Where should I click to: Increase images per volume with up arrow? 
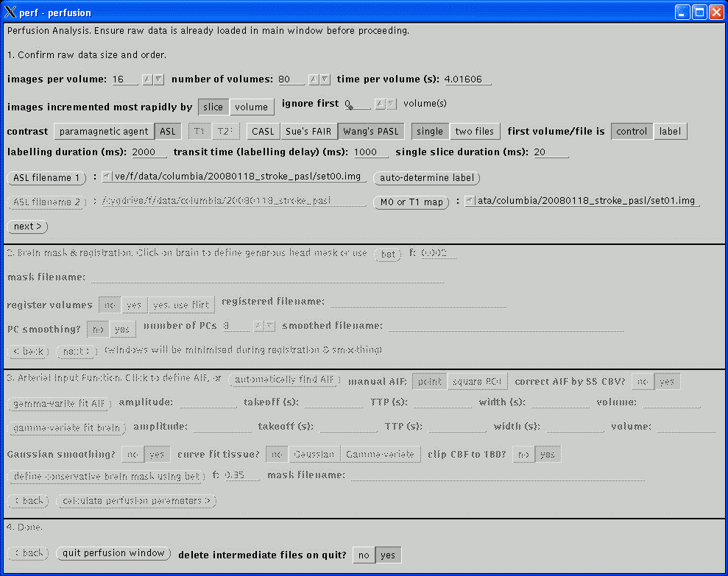pos(148,79)
